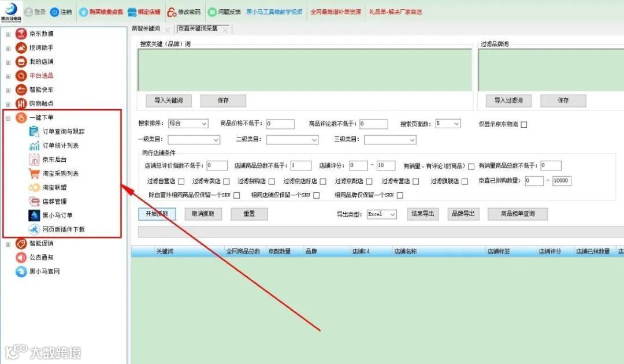Click the 公告通知 speaker icon
Viewport: 624px width, 364px height.
click(21, 257)
